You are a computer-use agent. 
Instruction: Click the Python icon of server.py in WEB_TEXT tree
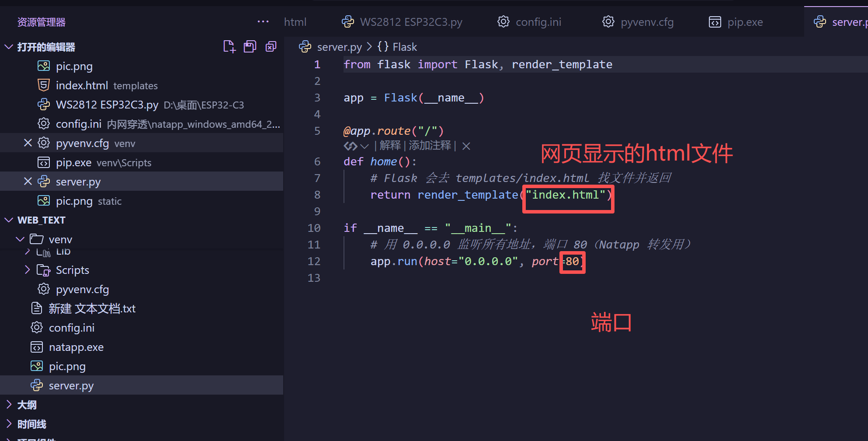tap(37, 385)
